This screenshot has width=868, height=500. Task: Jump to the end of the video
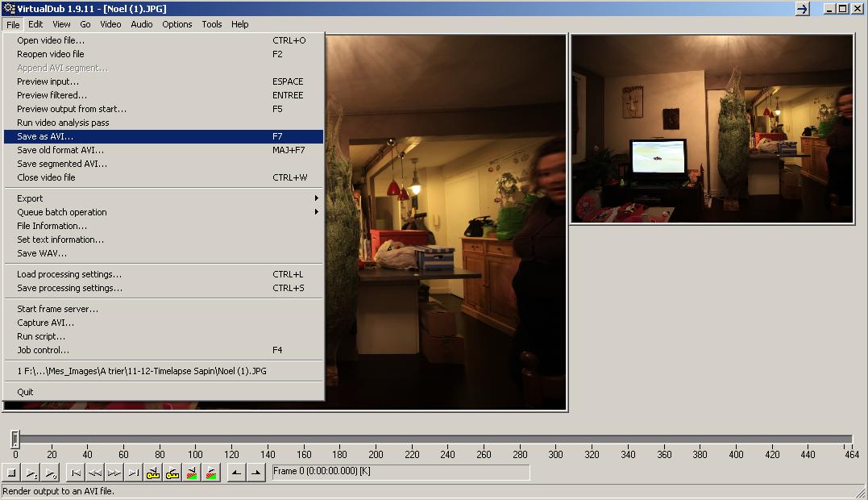[x=134, y=473]
